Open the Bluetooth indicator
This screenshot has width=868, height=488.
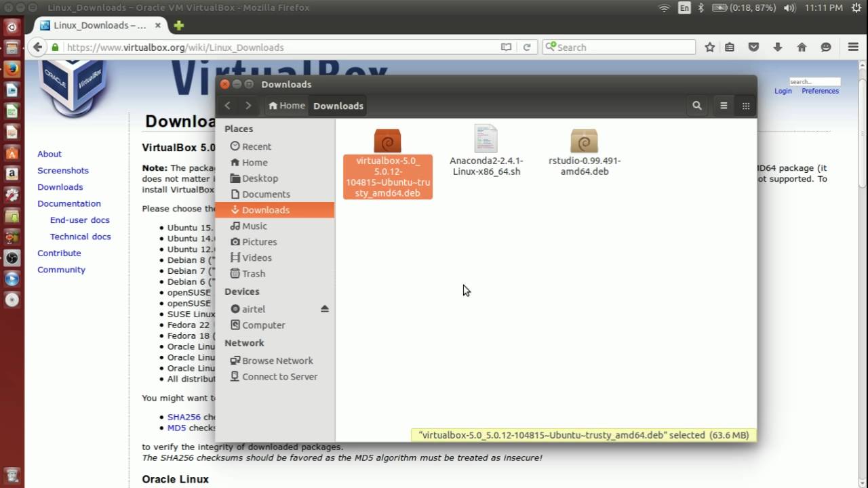click(701, 8)
